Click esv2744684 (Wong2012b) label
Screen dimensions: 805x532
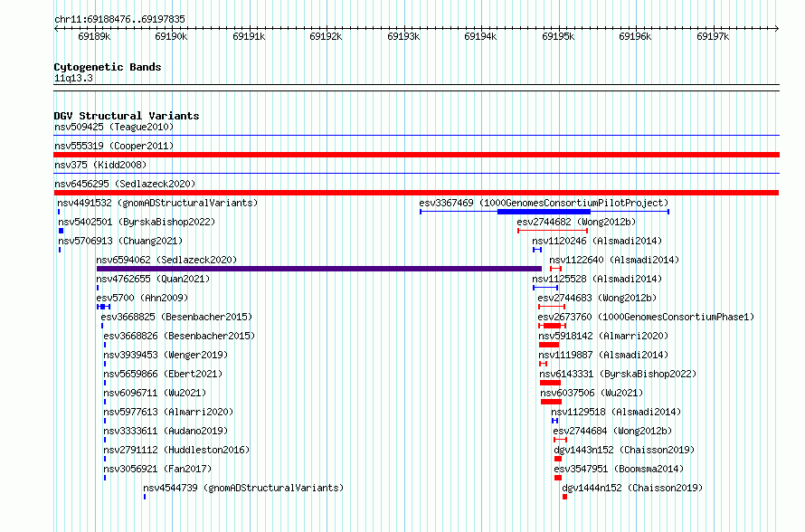[612, 431]
